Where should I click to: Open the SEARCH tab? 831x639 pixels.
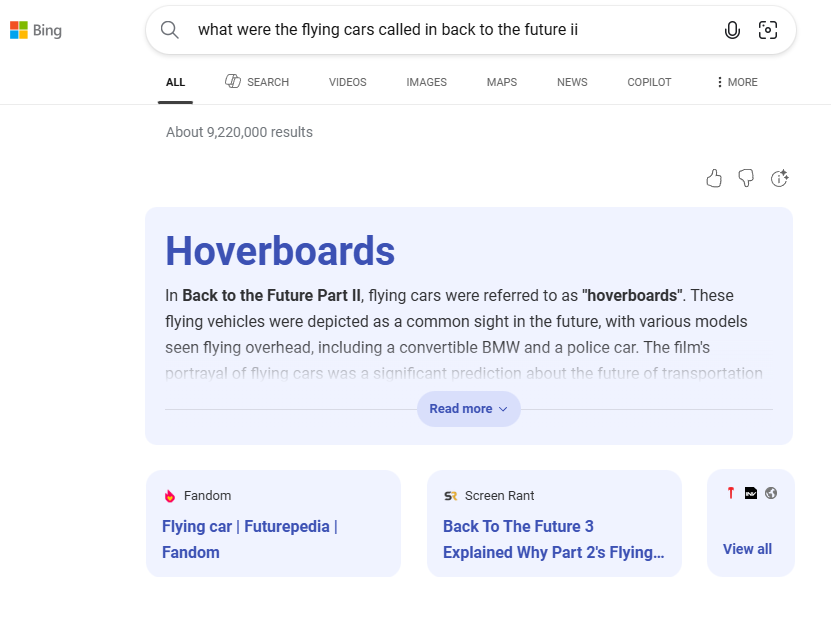[x=257, y=82]
